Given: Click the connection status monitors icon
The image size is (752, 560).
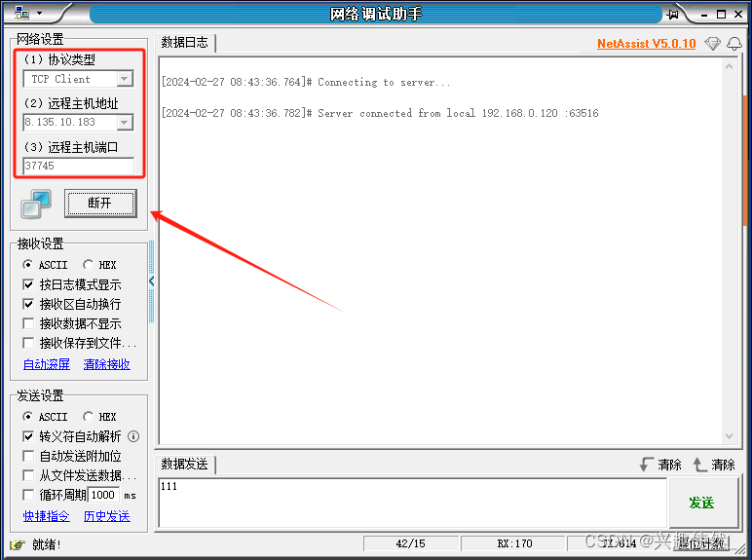Looking at the screenshot, I should 36,205.
